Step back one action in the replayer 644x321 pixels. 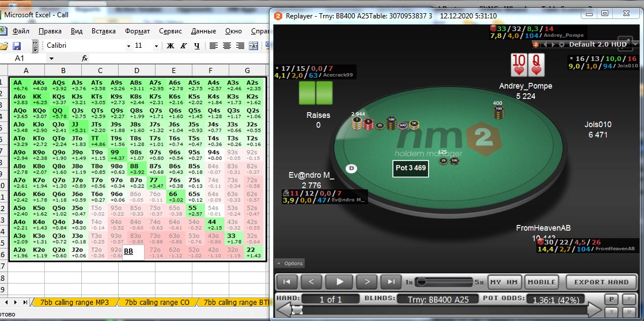(x=311, y=282)
